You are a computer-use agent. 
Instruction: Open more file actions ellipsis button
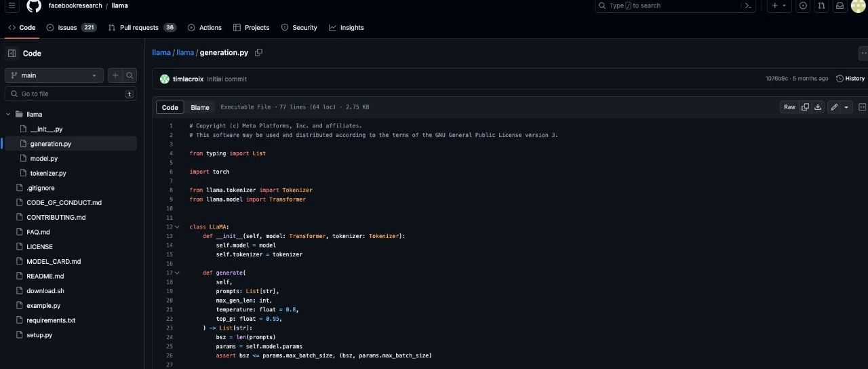point(863,53)
